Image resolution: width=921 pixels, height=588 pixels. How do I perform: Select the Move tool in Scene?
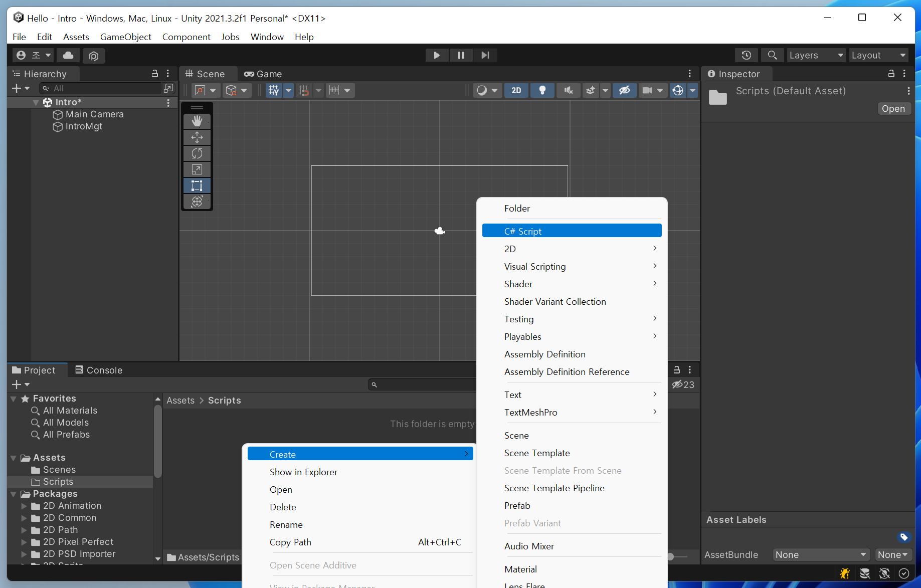197,137
